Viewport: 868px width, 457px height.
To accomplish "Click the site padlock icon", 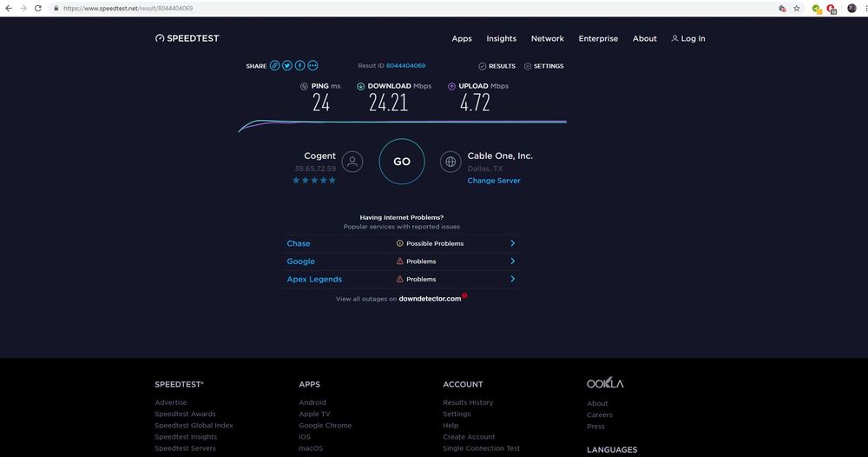I will pyautogui.click(x=56, y=9).
